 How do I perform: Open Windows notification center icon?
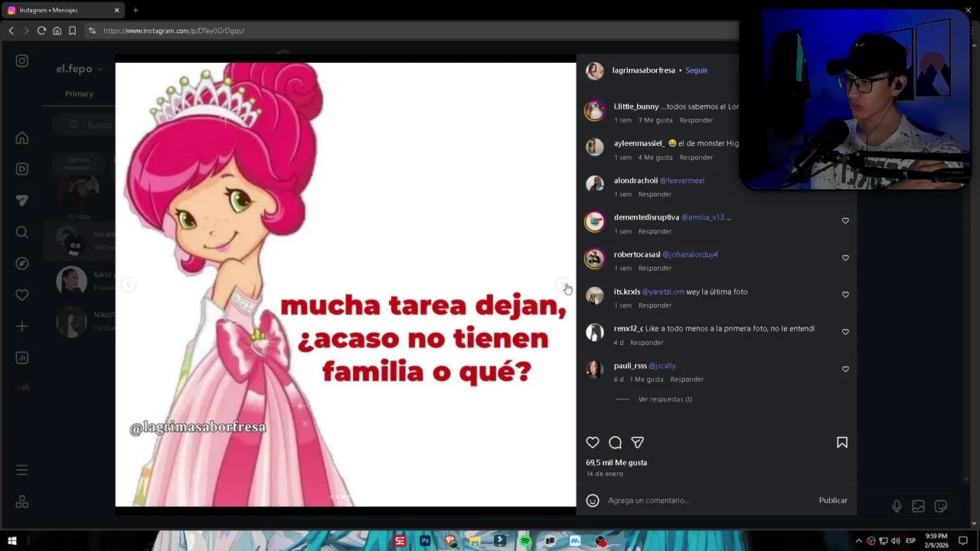click(x=963, y=541)
